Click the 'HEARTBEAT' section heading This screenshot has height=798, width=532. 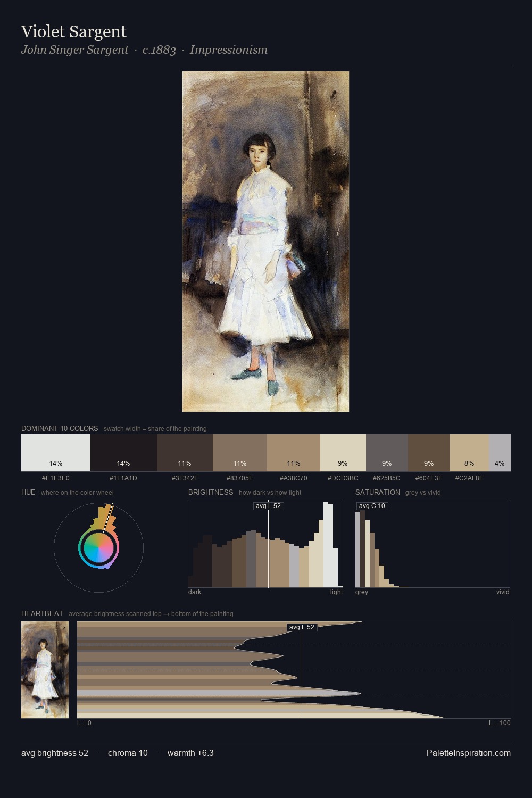pyautogui.click(x=42, y=613)
